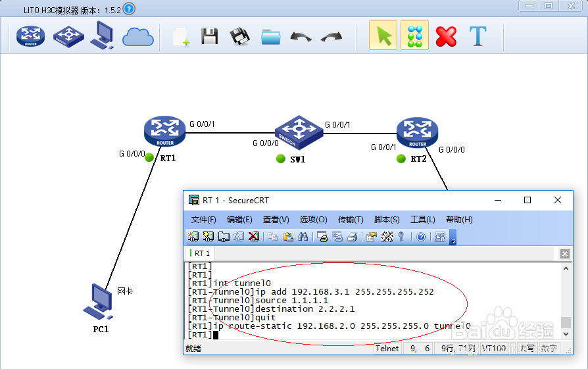The height and width of the screenshot is (369, 588).
Task: Click the SecureCRT Find binoculars icon
Action: (x=303, y=237)
